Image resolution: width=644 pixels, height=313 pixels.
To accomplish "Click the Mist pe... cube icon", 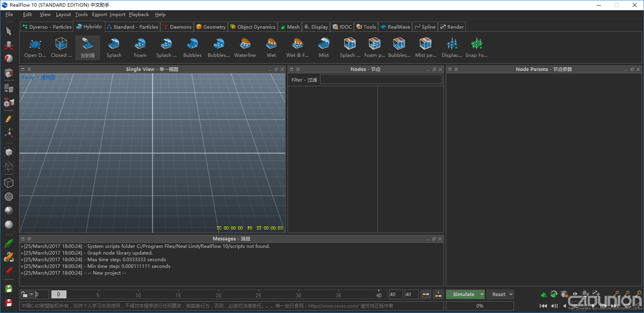I will coord(426,48).
